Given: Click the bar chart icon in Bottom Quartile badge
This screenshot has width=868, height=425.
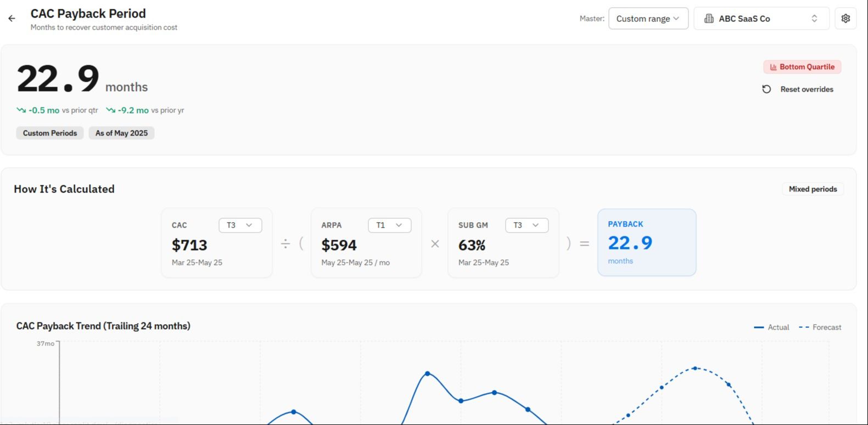Looking at the screenshot, I should [773, 67].
